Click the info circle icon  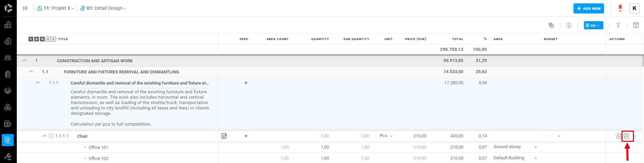tap(569, 25)
